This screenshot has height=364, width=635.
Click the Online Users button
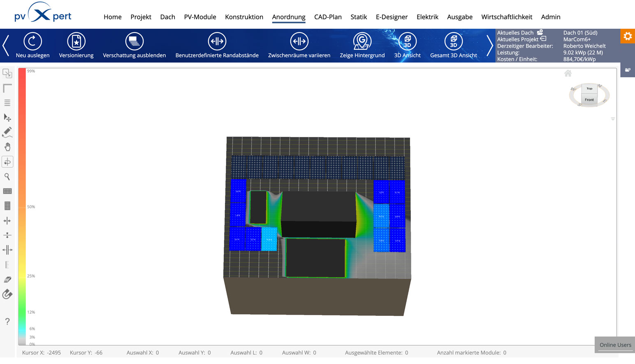(x=615, y=345)
